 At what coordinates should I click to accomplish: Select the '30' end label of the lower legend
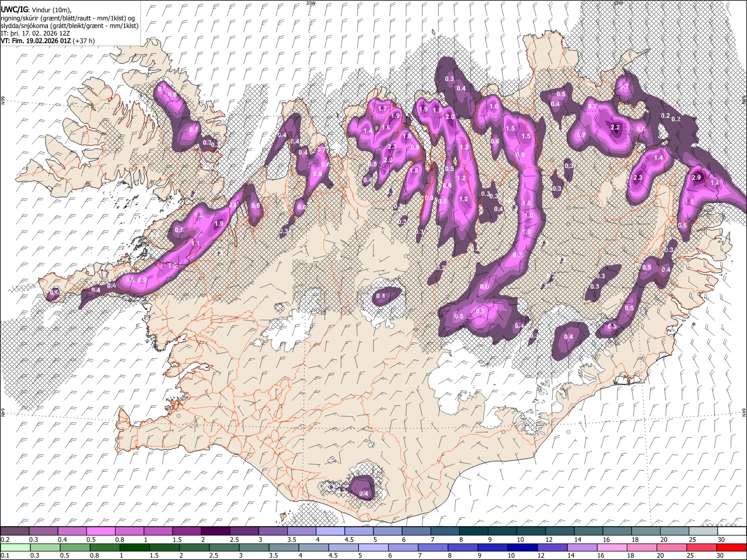click(x=721, y=555)
